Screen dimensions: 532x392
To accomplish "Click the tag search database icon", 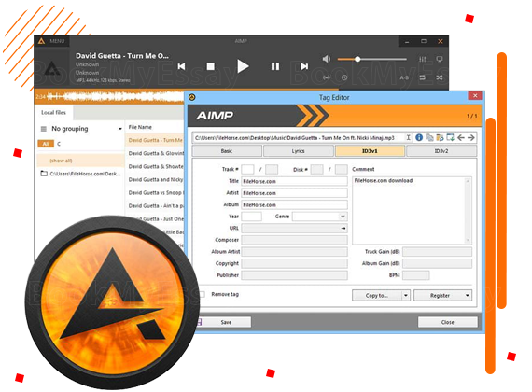I will [440, 137].
